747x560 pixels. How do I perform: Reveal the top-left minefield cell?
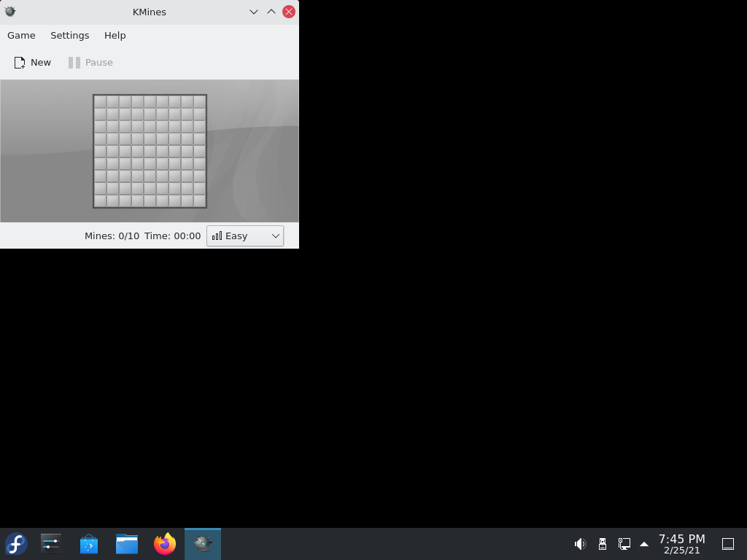pyautogui.click(x=100, y=102)
